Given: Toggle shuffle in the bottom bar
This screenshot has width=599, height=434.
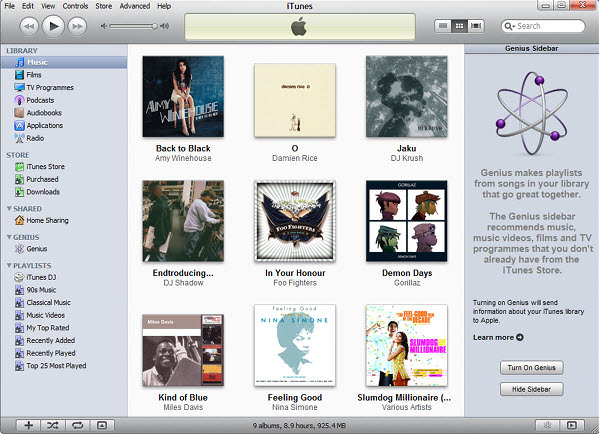Looking at the screenshot, I should coord(53,425).
